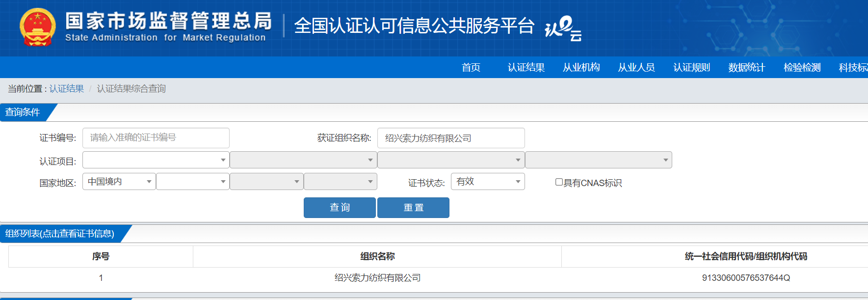Follow the 认证结果 breadcrumb link

point(66,88)
